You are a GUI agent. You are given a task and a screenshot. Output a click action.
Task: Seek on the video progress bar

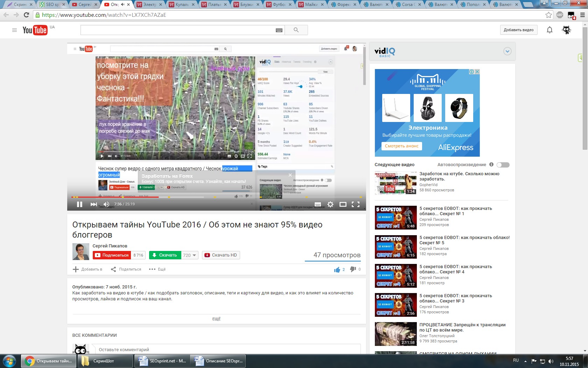[216, 197]
